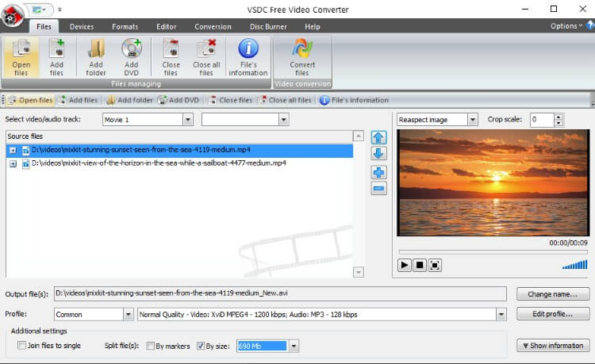Click the help icon next to Options

click(589, 26)
